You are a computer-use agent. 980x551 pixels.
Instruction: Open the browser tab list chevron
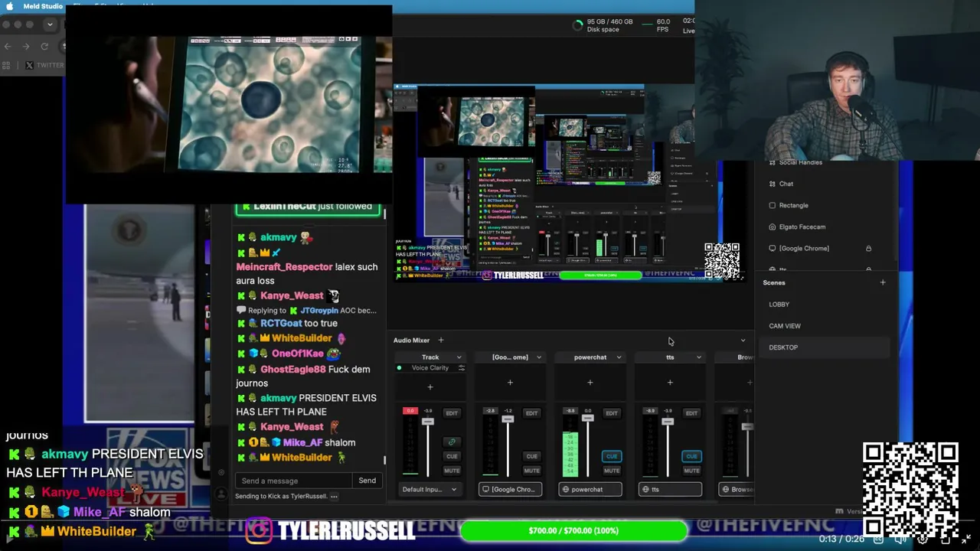click(x=50, y=24)
